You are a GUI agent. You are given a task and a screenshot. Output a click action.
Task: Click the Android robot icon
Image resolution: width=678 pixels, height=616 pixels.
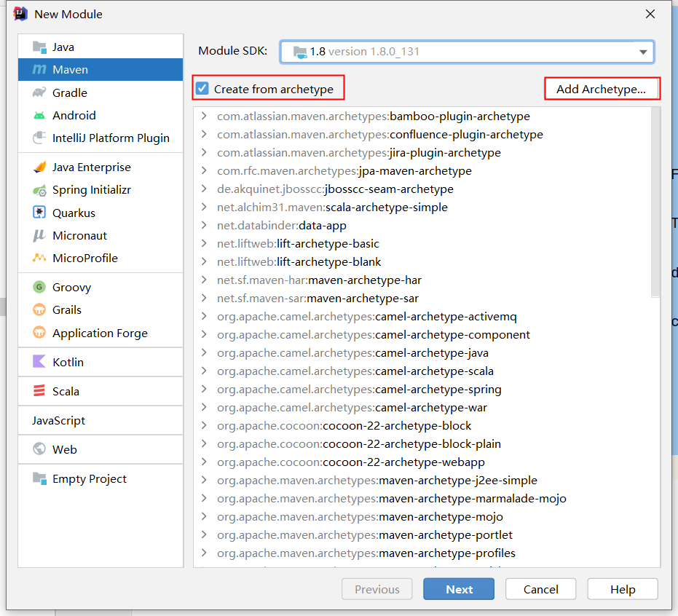tap(39, 116)
